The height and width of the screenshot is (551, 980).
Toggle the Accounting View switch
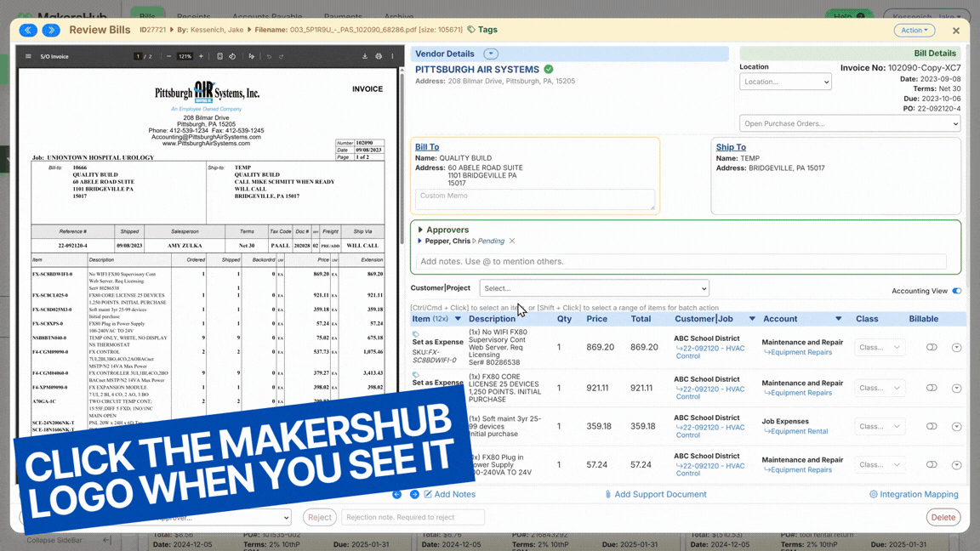pos(956,291)
